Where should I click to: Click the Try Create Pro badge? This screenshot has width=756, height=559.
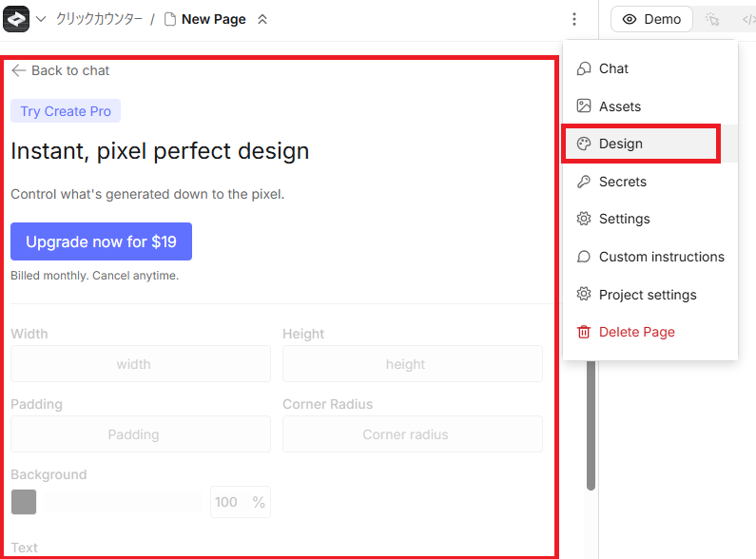tap(66, 111)
